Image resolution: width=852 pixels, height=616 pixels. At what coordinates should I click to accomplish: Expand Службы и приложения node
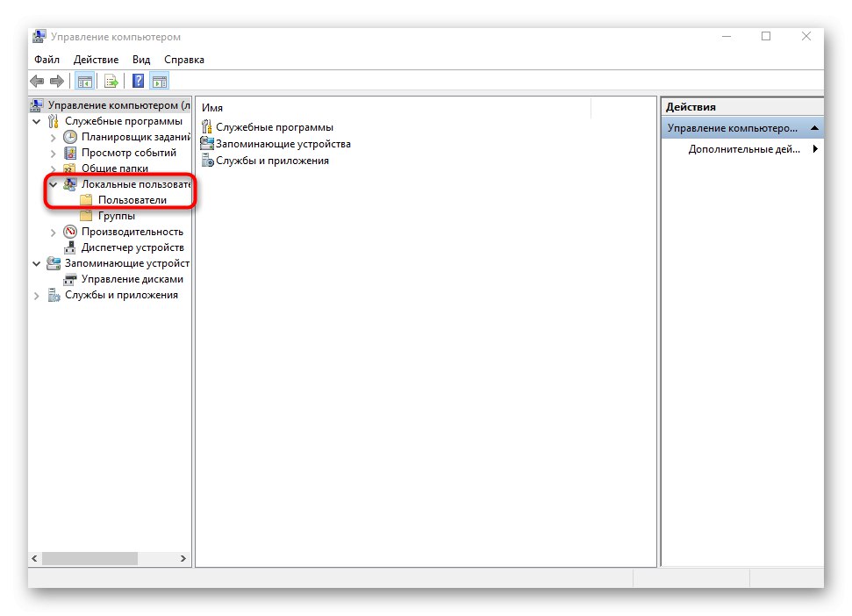37,294
